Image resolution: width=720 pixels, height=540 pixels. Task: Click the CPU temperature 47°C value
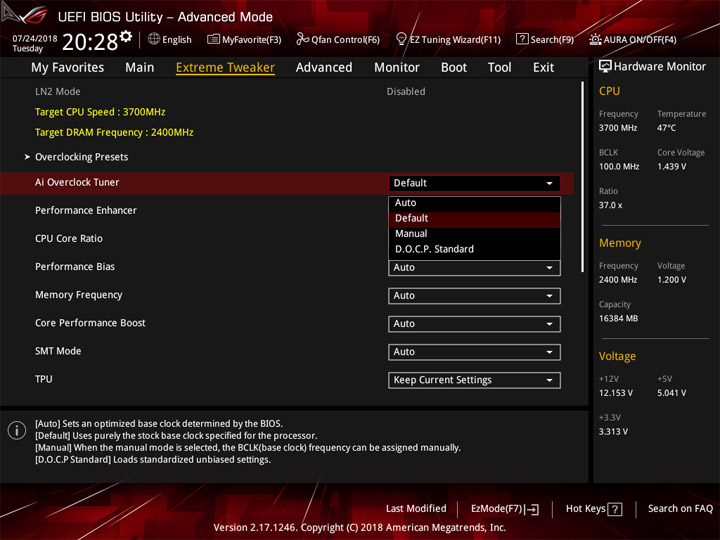point(666,128)
